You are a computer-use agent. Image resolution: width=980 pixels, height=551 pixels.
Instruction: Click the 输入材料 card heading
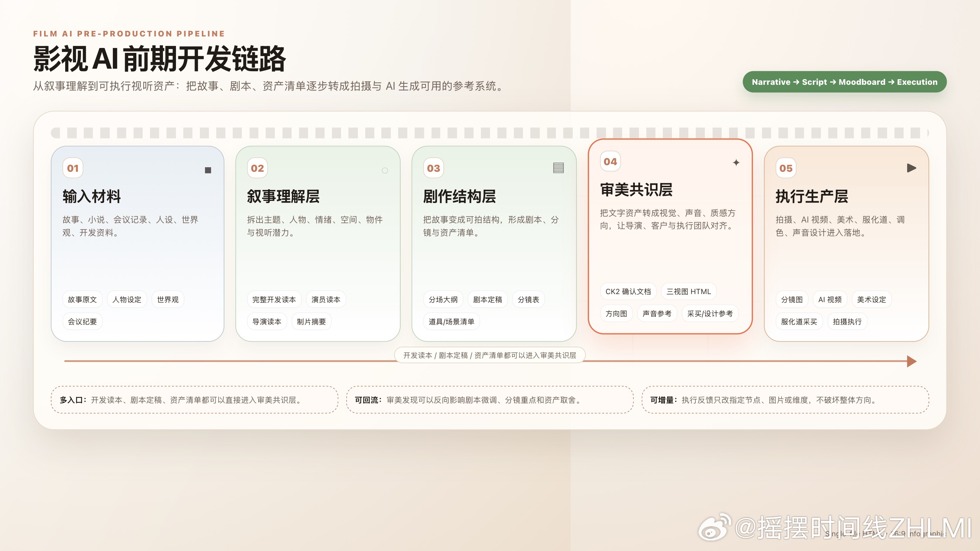[x=92, y=196]
